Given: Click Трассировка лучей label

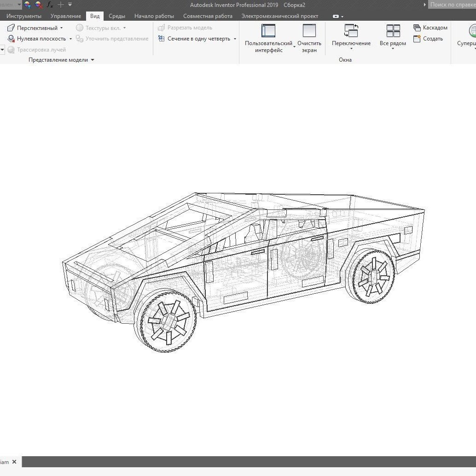Looking at the screenshot, I should pyautogui.click(x=41, y=49).
